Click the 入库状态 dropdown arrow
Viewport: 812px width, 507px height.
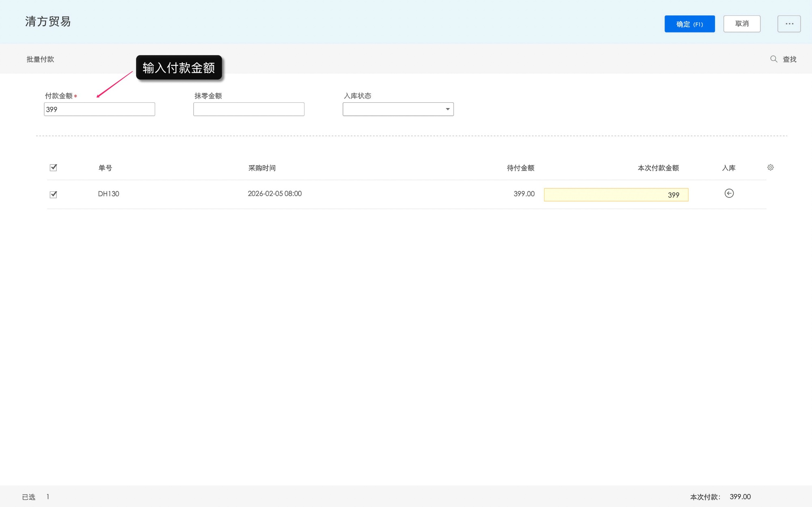[447, 109]
